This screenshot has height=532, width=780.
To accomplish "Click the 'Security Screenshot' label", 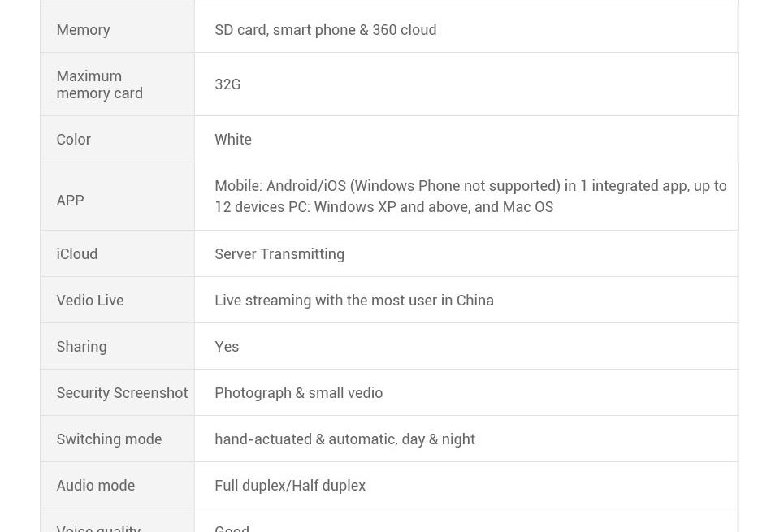I will 122,393.
